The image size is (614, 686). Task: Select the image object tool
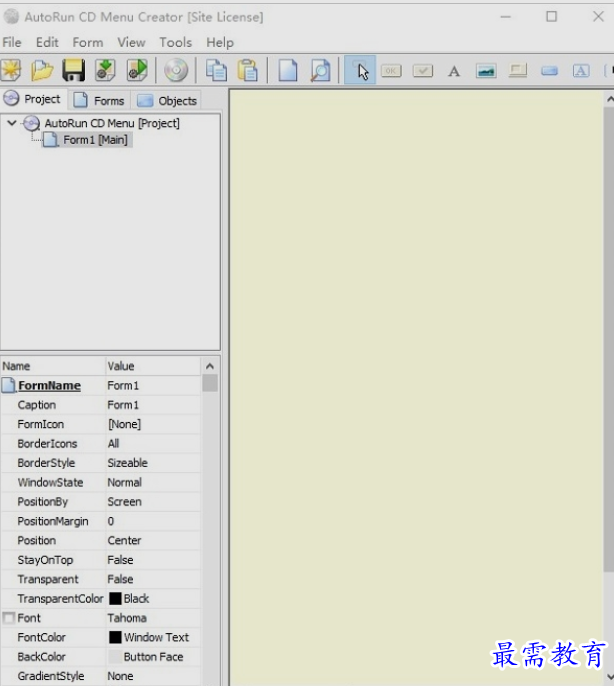click(x=486, y=71)
